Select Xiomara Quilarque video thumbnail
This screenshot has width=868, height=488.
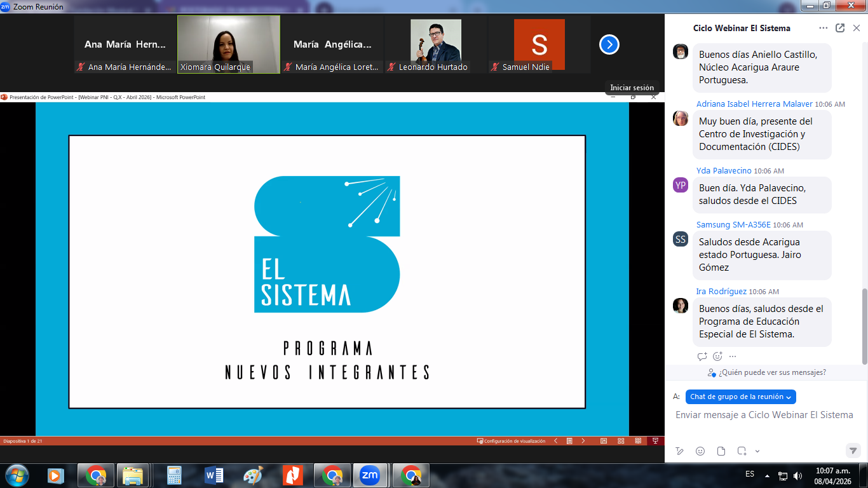tap(229, 44)
